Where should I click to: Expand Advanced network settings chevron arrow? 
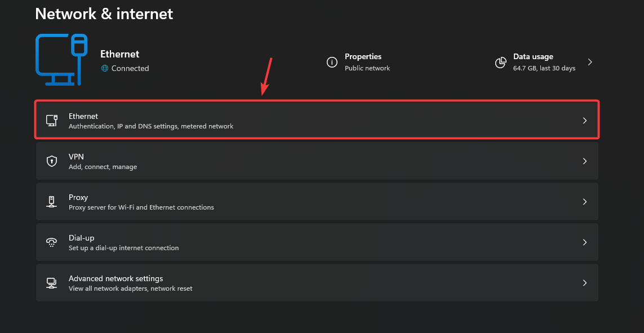(585, 283)
